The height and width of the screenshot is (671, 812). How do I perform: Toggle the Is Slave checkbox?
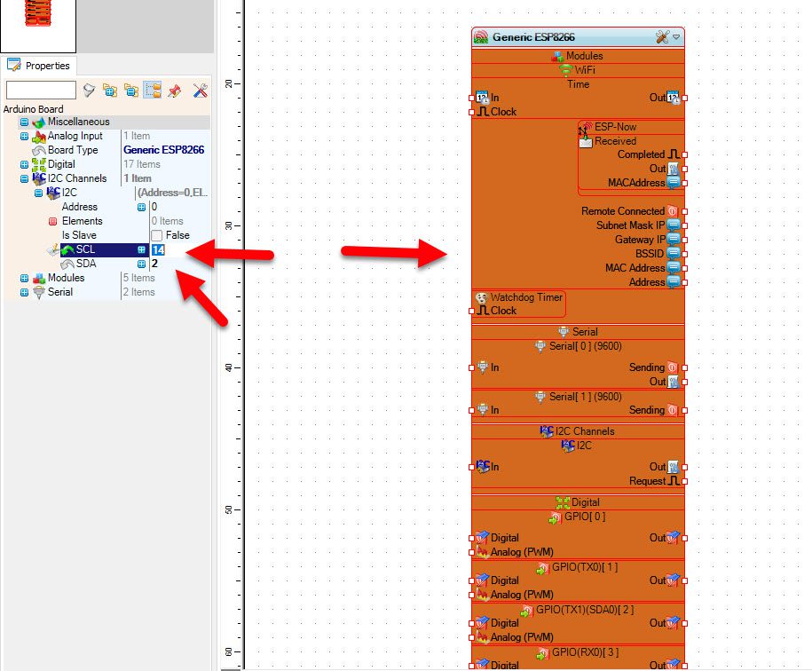pyautogui.click(x=157, y=235)
